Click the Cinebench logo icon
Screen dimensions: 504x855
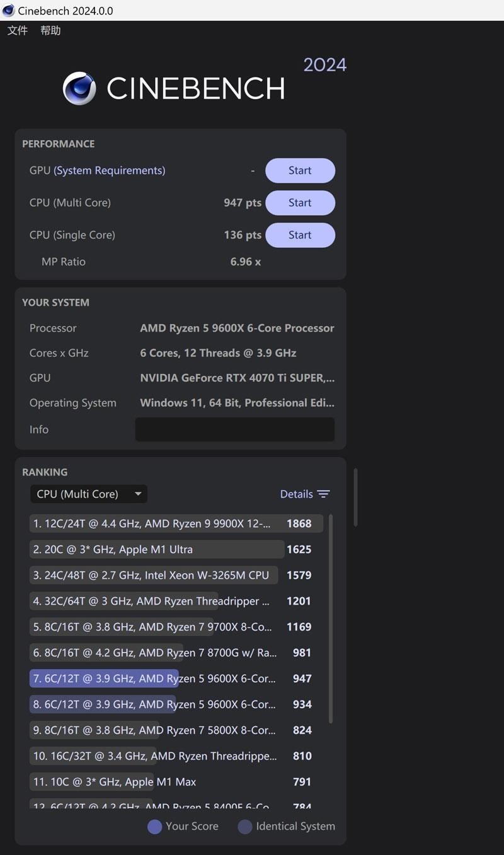[x=78, y=88]
